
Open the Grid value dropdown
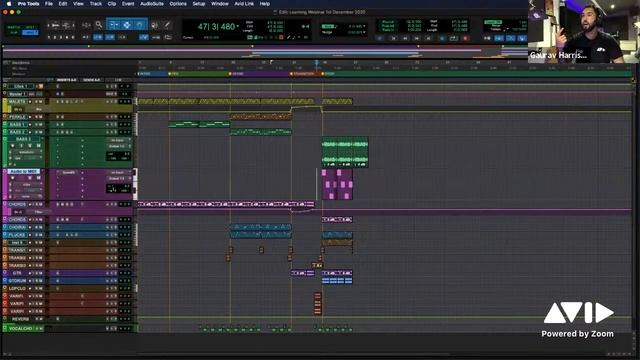coord(364,26)
